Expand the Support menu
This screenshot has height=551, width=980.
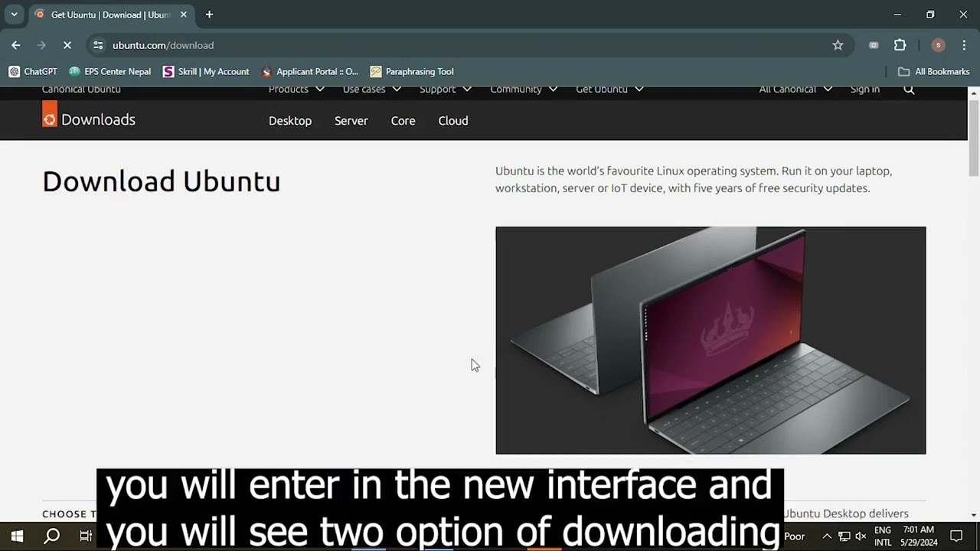click(x=446, y=90)
